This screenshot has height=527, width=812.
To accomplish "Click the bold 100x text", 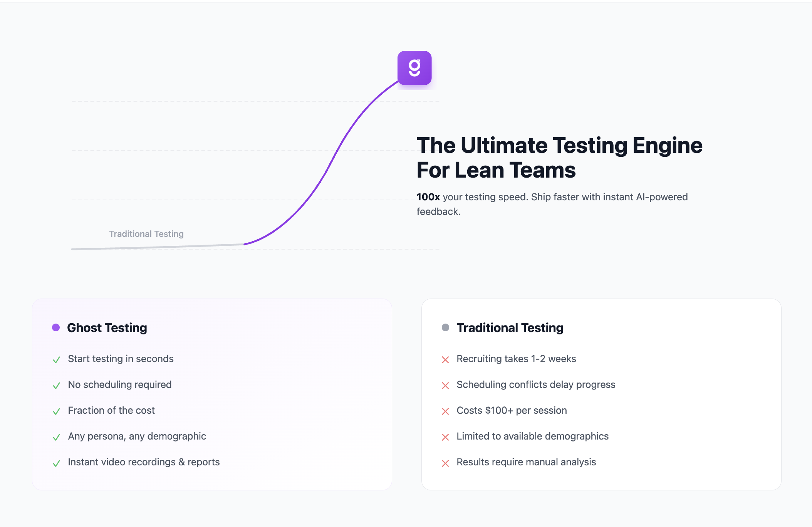I will click(428, 197).
